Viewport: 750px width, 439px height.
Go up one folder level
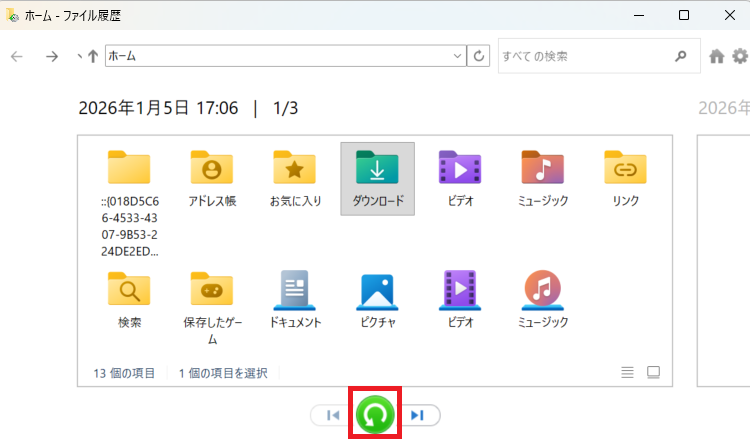click(x=93, y=57)
